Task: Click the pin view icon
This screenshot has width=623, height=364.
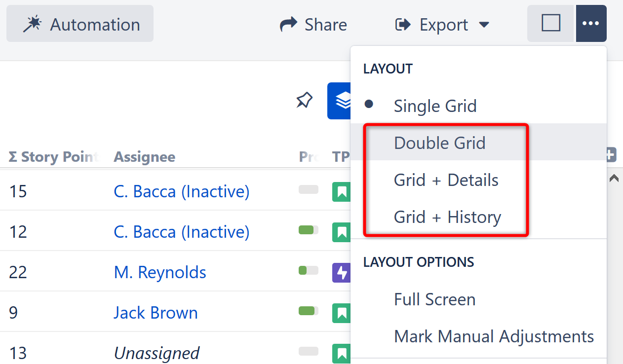Action: [304, 100]
